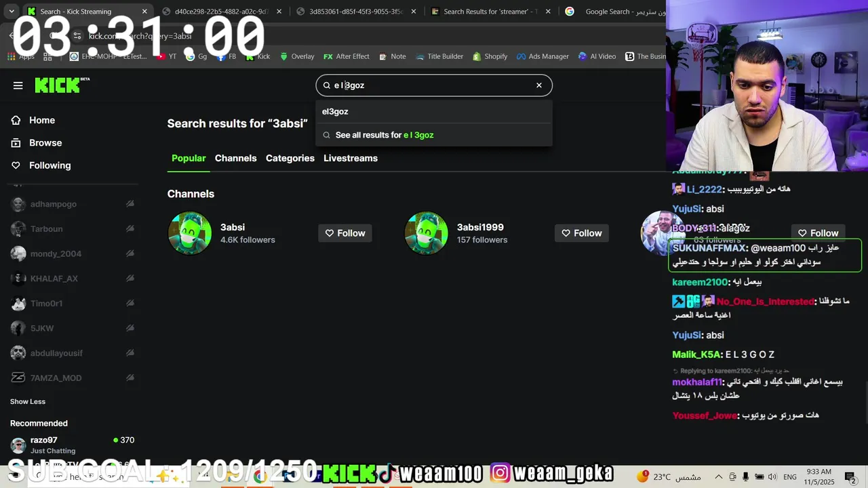The width and height of the screenshot is (868, 488).
Task: Close the 3d853061 browser tab
Action: pos(413,12)
